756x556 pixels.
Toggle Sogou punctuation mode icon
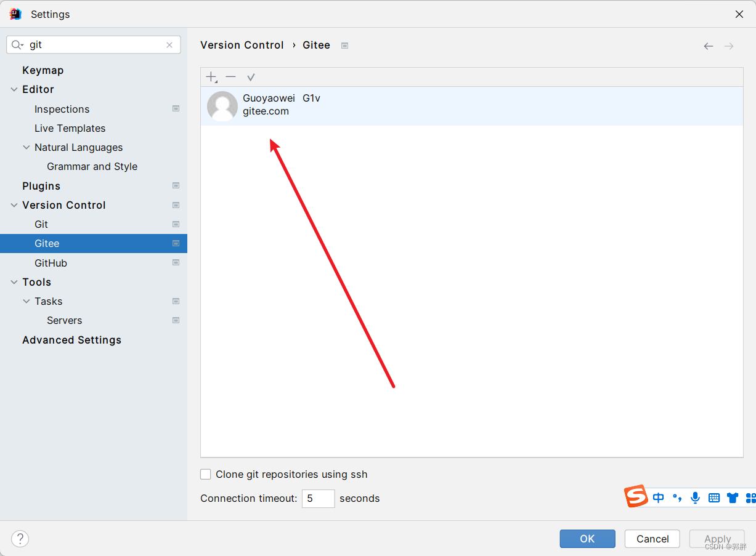click(677, 498)
